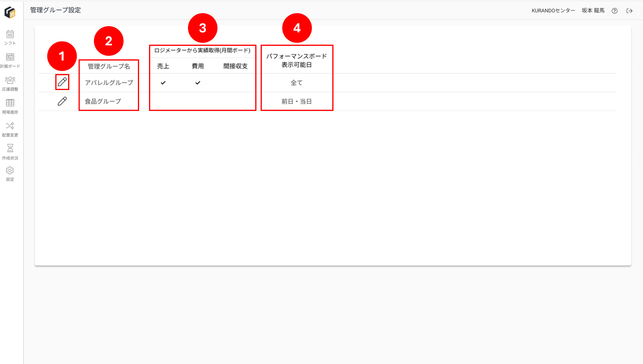This screenshot has width=643, height=364.
Task: Click the 売上 column header
Action: tap(163, 66)
